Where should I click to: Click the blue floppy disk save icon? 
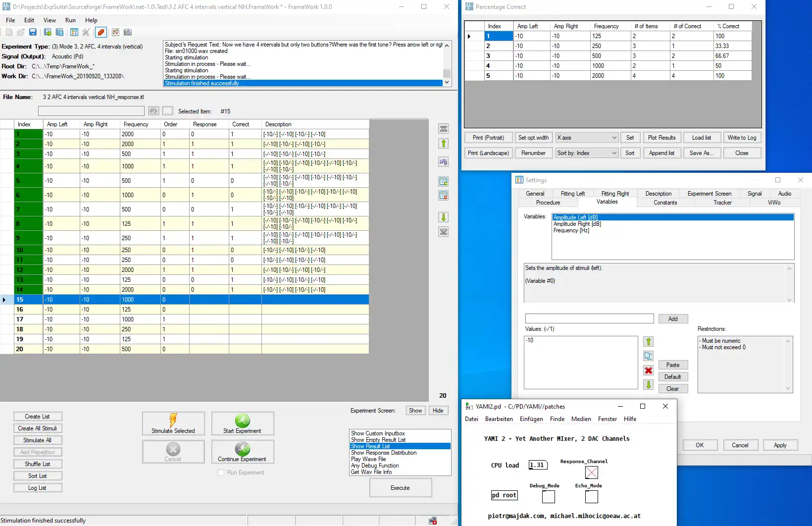point(33,32)
